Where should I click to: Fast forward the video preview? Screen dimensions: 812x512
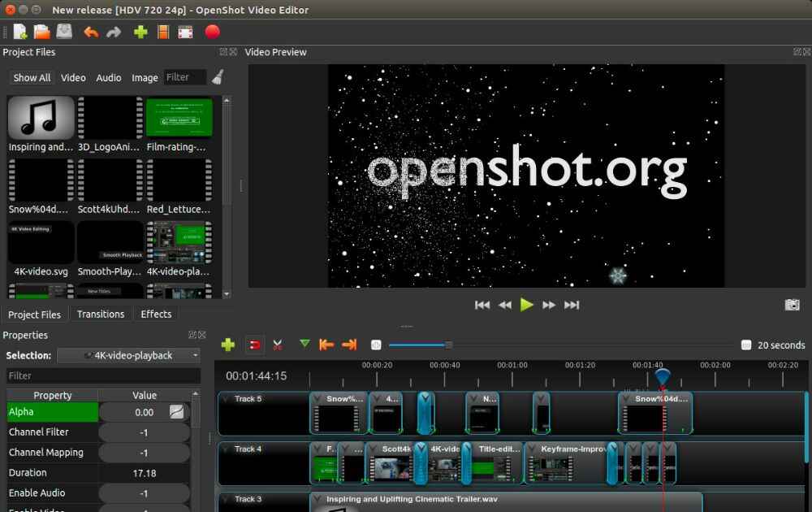click(549, 306)
